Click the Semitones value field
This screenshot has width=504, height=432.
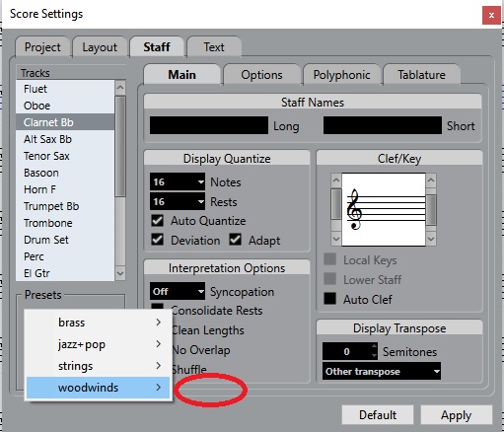tap(347, 351)
